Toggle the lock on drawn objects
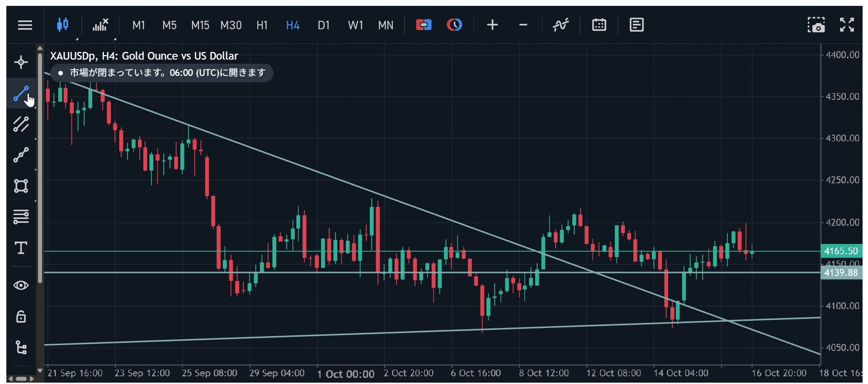 point(21,316)
